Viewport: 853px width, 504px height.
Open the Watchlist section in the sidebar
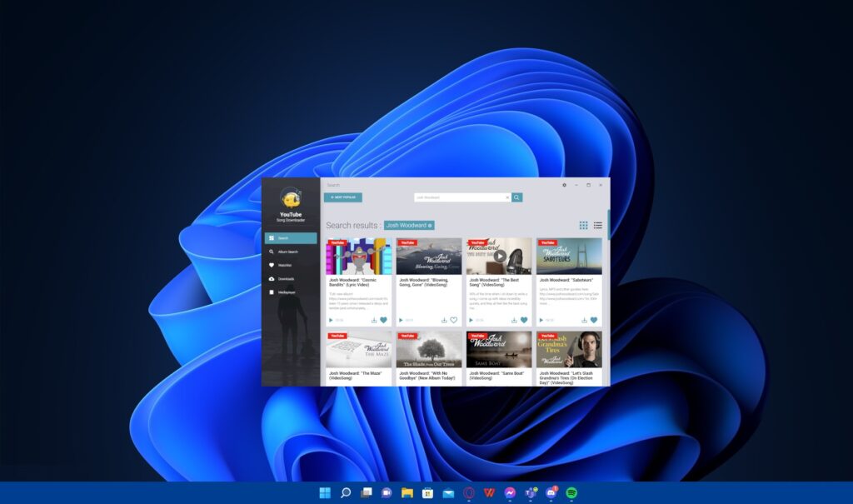point(291,266)
